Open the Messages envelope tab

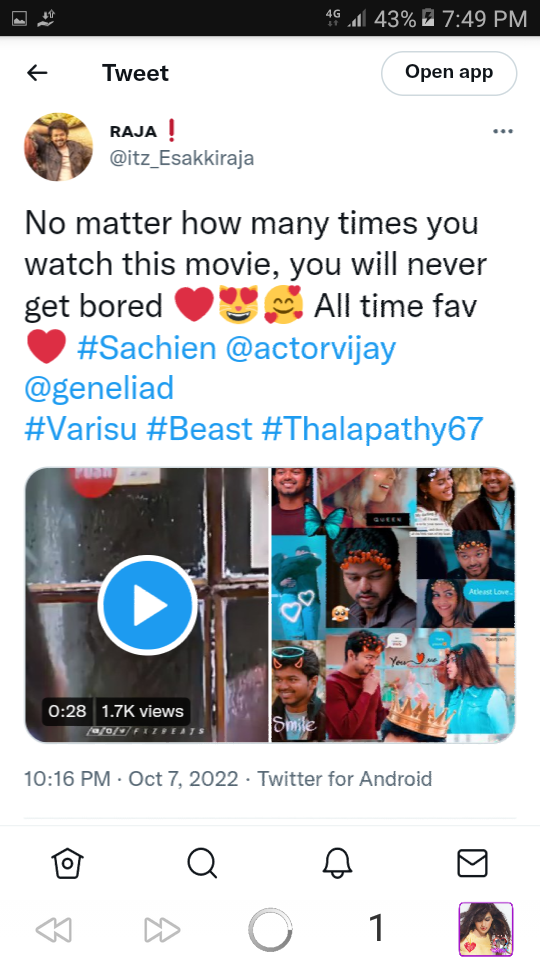point(473,863)
